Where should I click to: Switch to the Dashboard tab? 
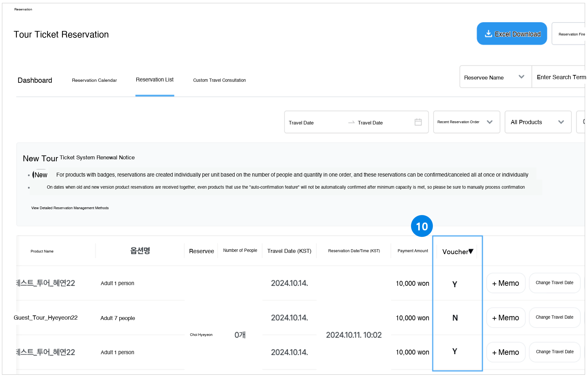tap(35, 80)
